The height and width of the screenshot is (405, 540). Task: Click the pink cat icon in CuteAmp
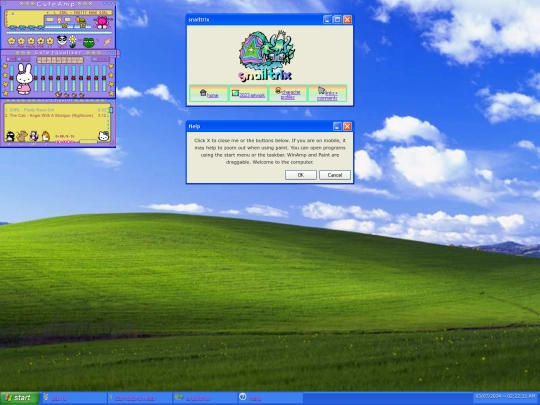102,22
